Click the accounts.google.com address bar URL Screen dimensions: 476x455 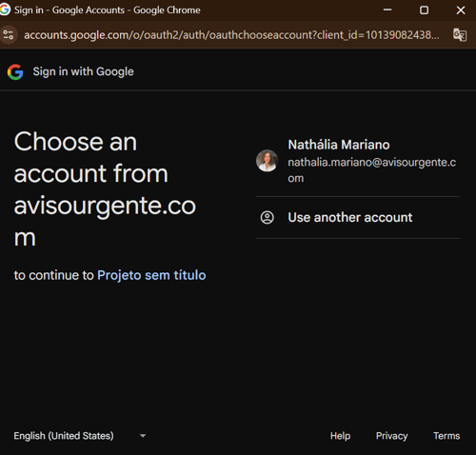(x=231, y=35)
